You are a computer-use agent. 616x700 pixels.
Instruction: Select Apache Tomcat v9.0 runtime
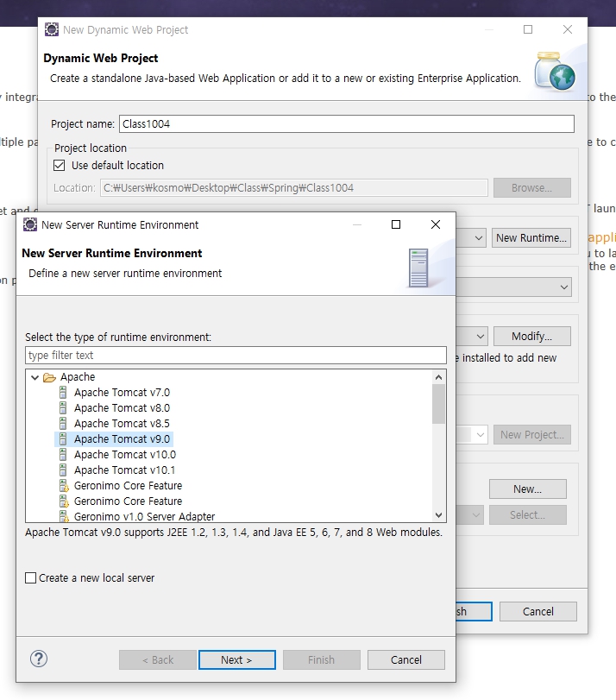click(122, 439)
